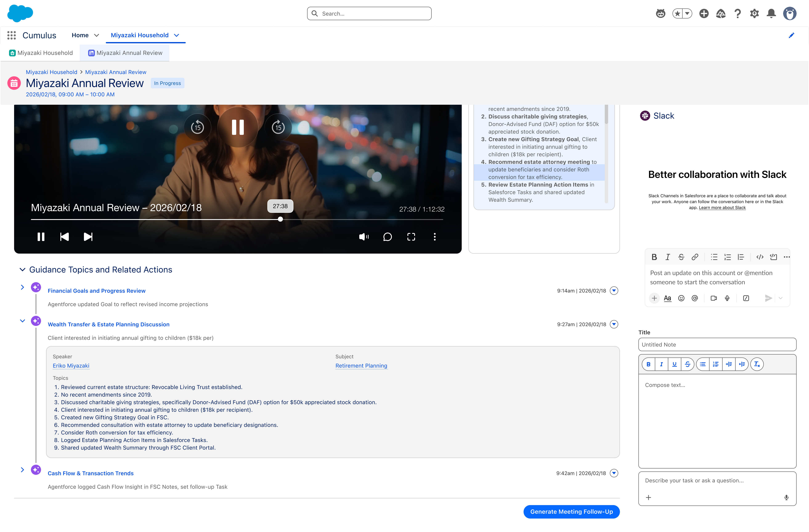The height and width of the screenshot is (532, 809).
Task: Toggle italic in Slack message composer
Action: pyautogui.click(x=668, y=257)
